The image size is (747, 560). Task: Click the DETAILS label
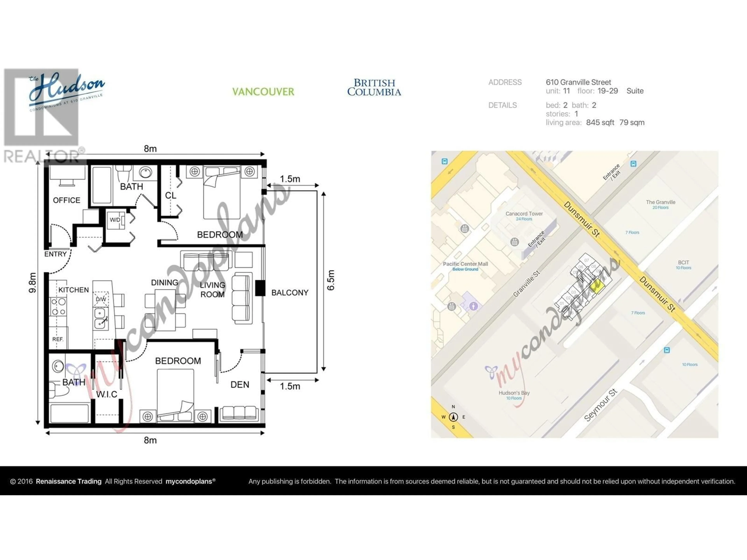(502, 105)
